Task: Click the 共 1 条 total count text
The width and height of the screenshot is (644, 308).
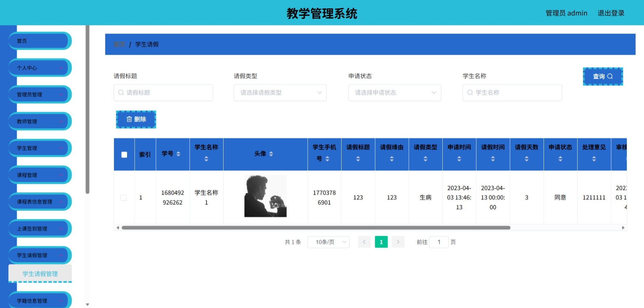Action: coord(293,242)
